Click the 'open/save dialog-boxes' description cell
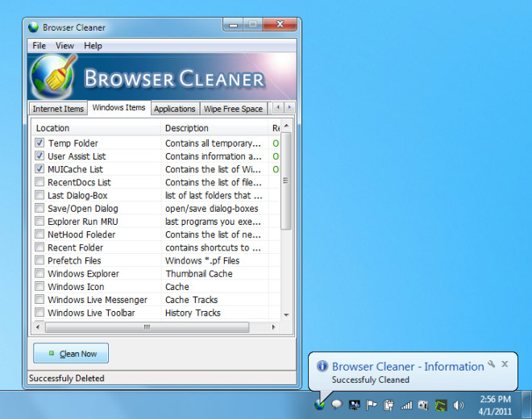The height and width of the screenshot is (419, 532). pyautogui.click(x=212, y=209)
